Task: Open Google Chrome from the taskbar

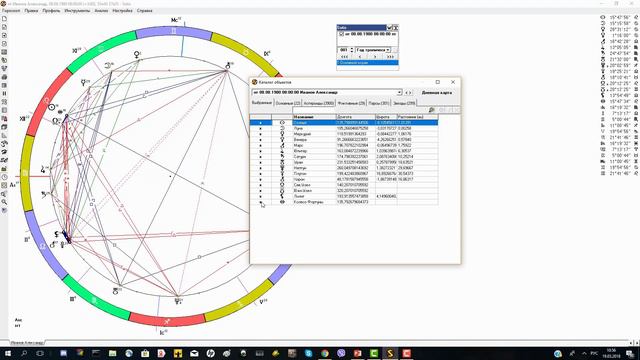Action: tap(325, 353)
